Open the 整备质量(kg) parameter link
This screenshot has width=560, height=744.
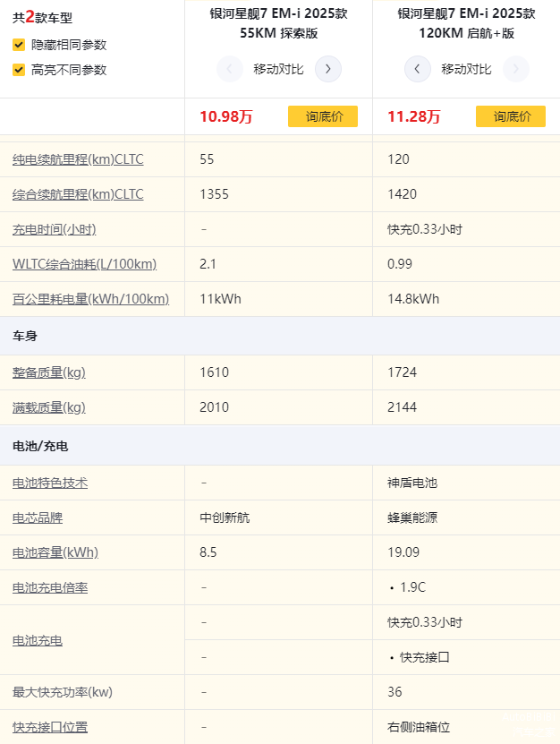point(49,372)
